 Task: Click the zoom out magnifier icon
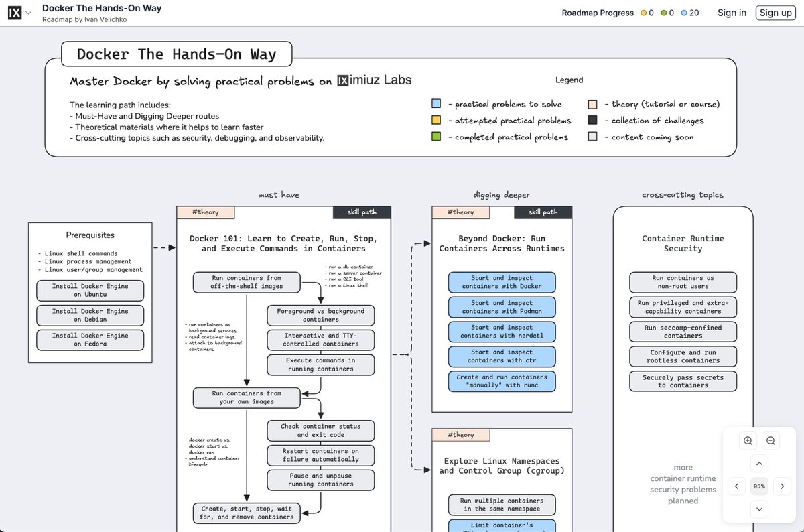[770, 440]
